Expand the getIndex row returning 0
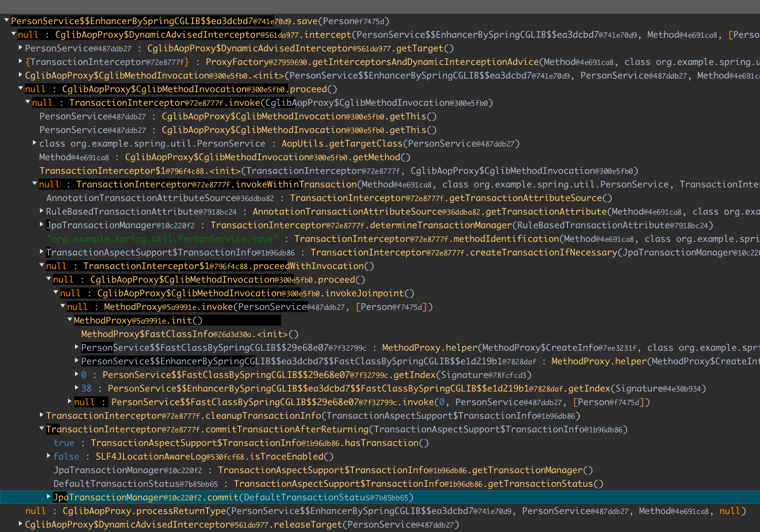The height and width of the screenshot is (532, 760). click(x=77, y=374)
